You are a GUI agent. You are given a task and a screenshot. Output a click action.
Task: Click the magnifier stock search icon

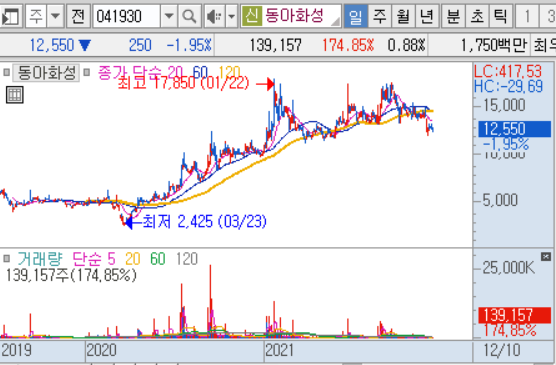click(x=189, y=16)
